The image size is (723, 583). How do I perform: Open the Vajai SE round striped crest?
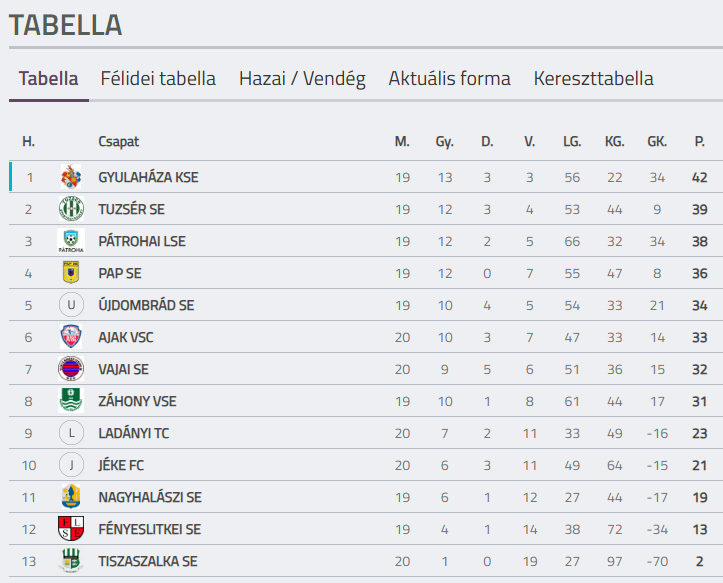(71, 369)
